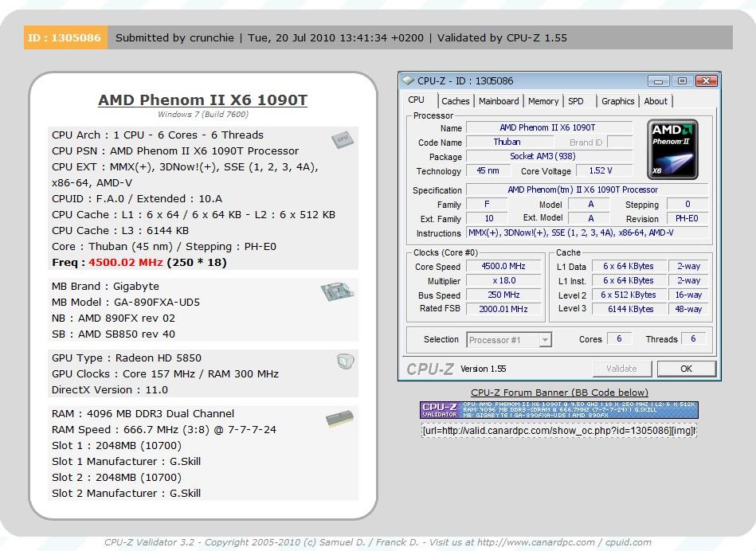Click the SB : AMD SB850 rev 40 line

tap(113, 334)
